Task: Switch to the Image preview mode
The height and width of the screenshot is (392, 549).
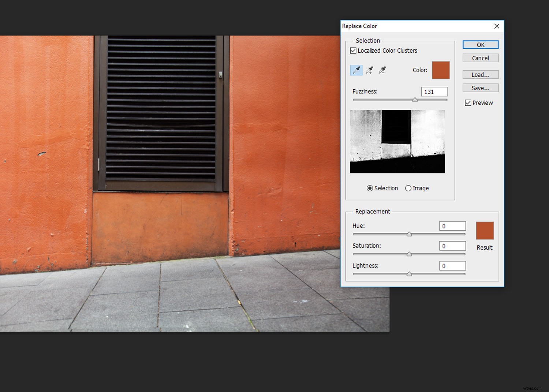Action: (408, 188)
